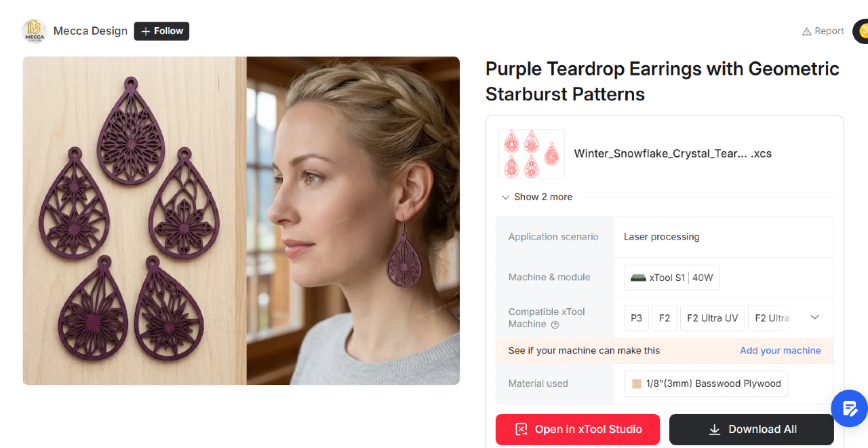Click the download arrow icon in Download All
Viewport: 868px width, 448px height.
(714, 430)
